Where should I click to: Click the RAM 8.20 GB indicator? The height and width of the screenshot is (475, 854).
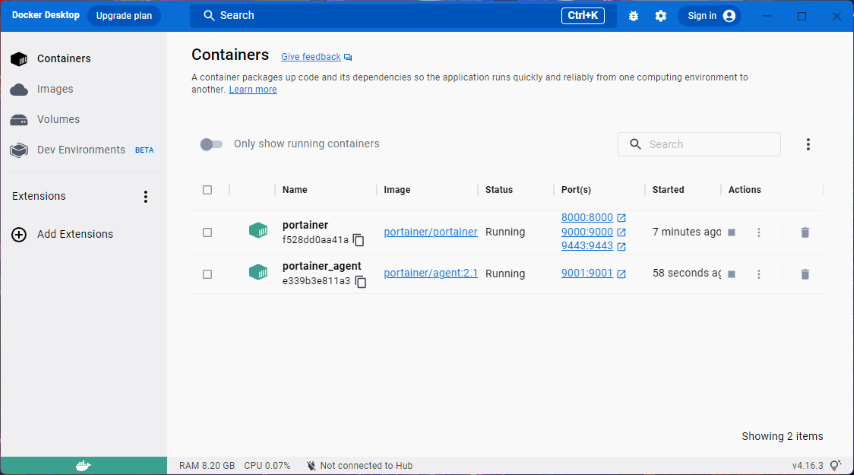coord(207,466)
